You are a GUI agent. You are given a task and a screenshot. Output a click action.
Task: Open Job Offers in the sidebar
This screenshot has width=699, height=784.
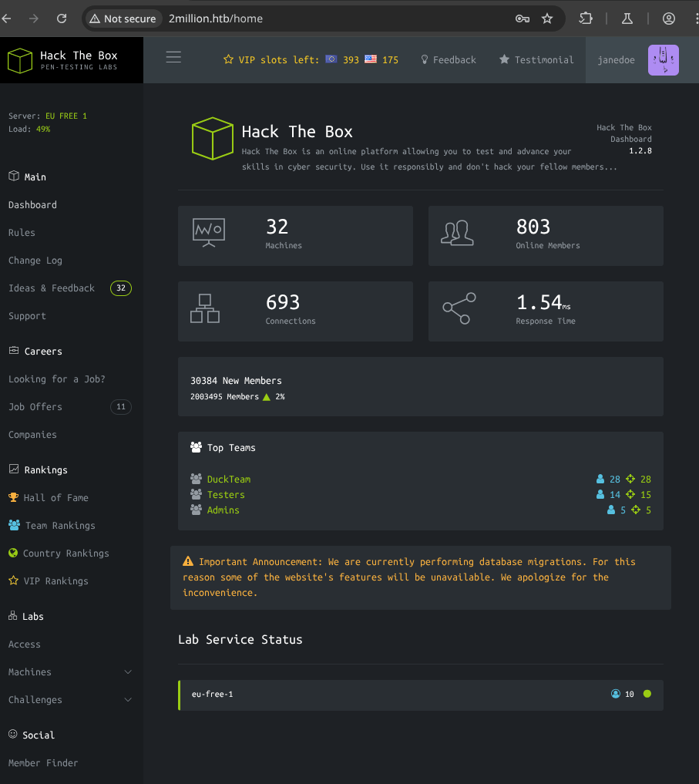35,407
